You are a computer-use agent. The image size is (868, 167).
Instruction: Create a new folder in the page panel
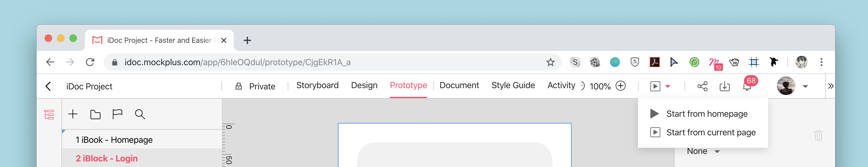click(95, 115)
